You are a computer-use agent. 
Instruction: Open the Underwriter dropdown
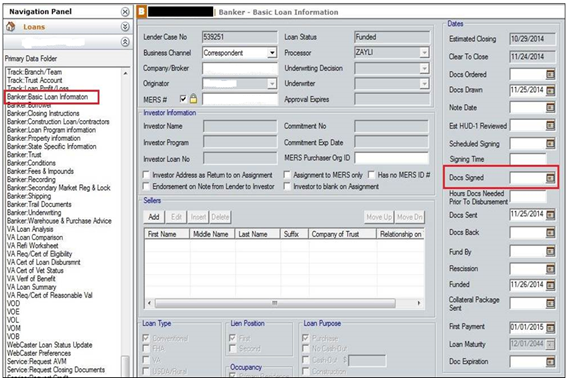[x=424, y=84]
